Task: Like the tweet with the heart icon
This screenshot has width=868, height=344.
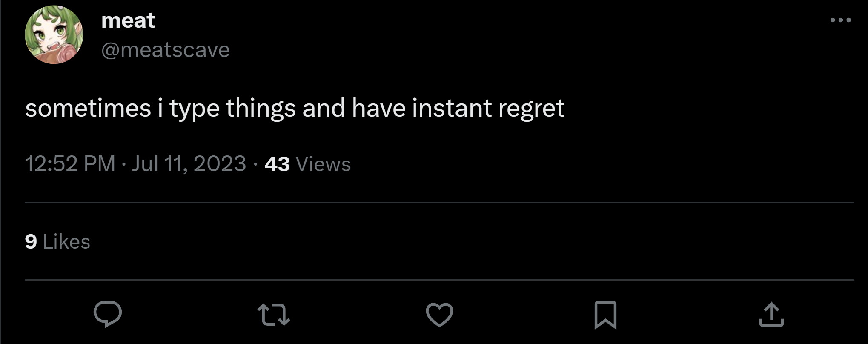Action: (x=439, y=315)
